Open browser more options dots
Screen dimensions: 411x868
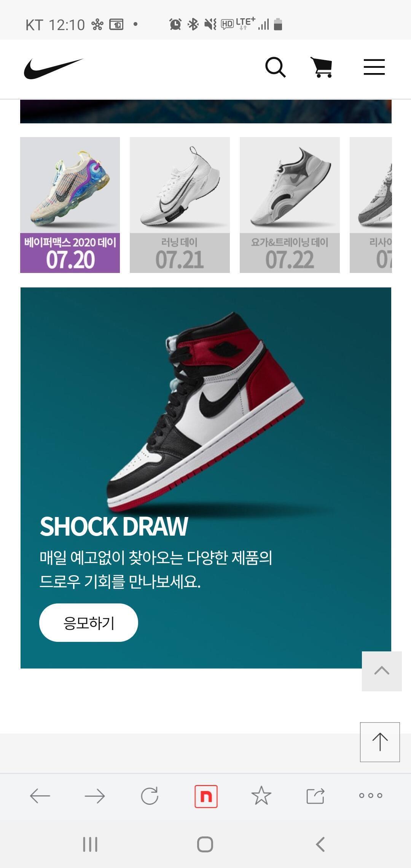371,795
